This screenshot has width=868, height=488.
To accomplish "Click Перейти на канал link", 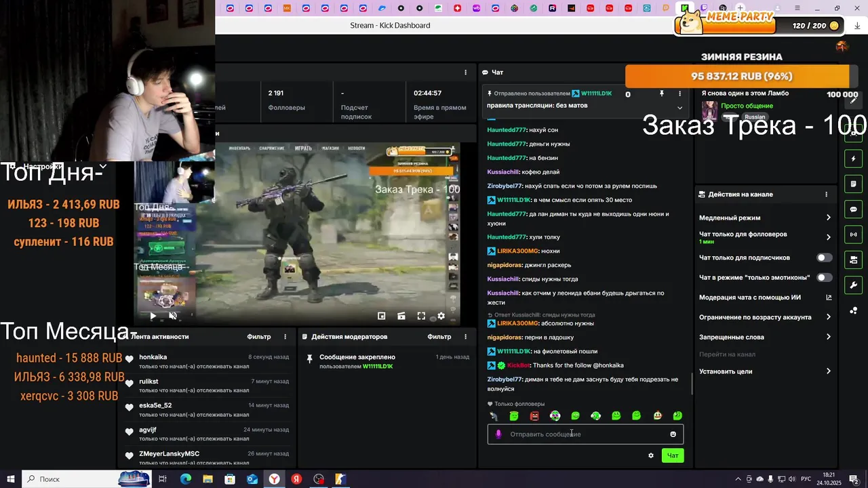I will pyautogui.click(x=727, y=354).
